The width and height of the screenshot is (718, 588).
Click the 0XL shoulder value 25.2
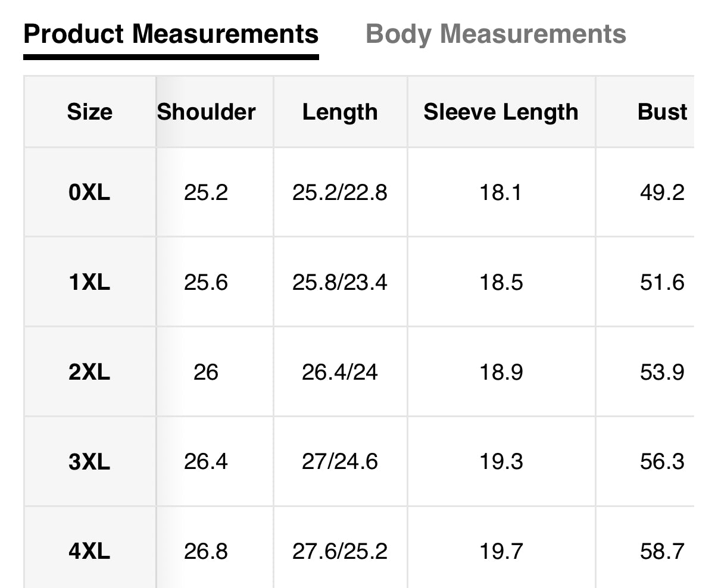click(206, 192)
